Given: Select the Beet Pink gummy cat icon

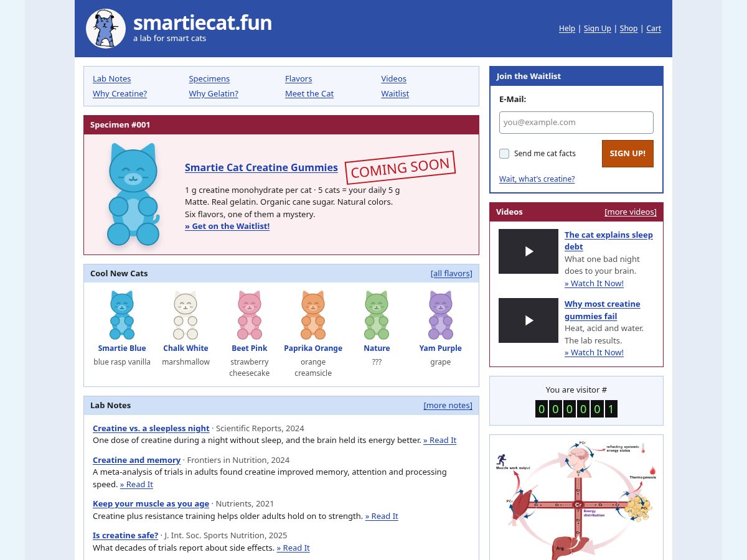Looking at the screenshot, I should tap(250, 315).
